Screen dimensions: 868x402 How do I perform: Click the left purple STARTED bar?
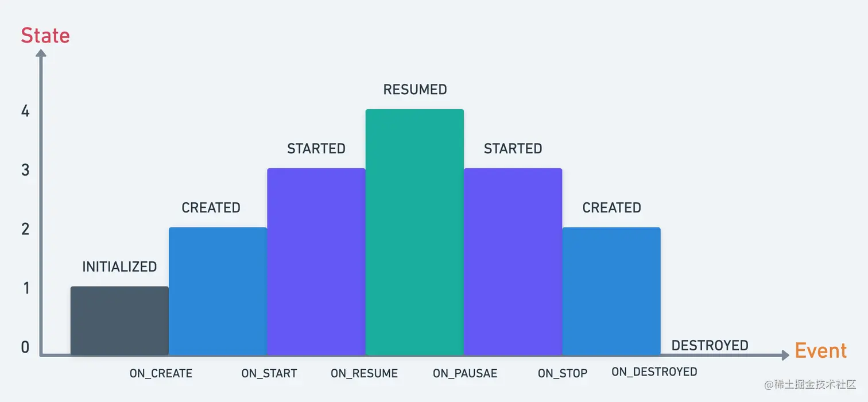tap(316, 261)
